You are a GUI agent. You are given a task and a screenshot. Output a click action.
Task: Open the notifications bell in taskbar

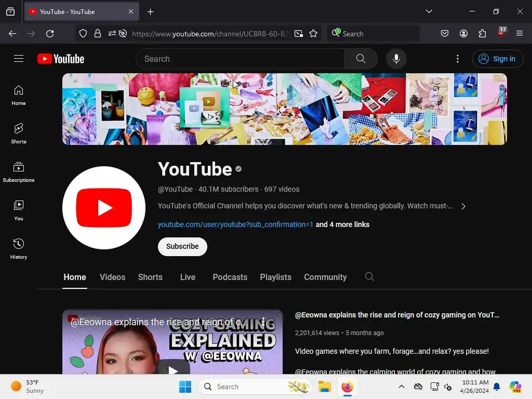point(497,387)
